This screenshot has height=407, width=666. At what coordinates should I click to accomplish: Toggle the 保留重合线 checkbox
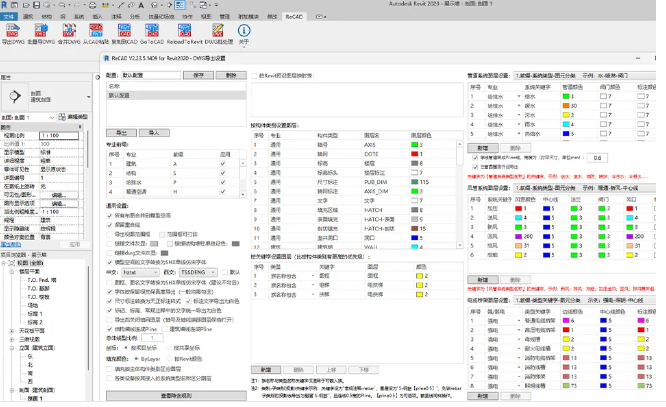point(110,225)
